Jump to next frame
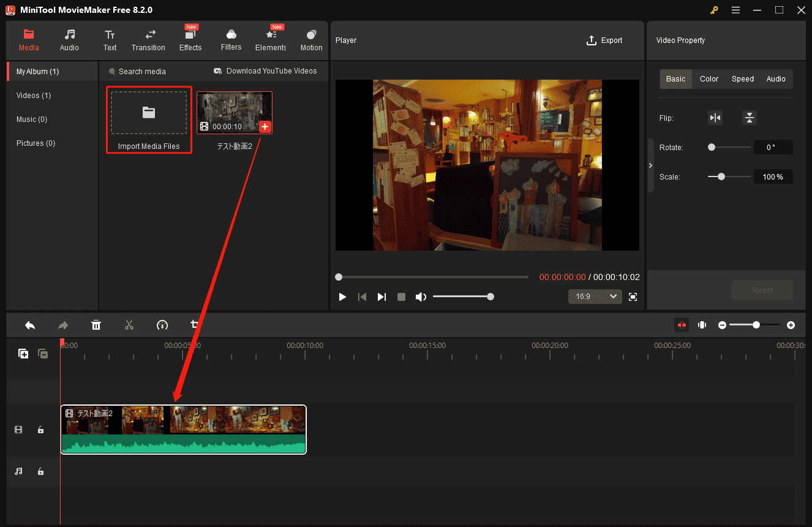Image resolution: width=812 pixels, height=527 pixels. [382, 297]
